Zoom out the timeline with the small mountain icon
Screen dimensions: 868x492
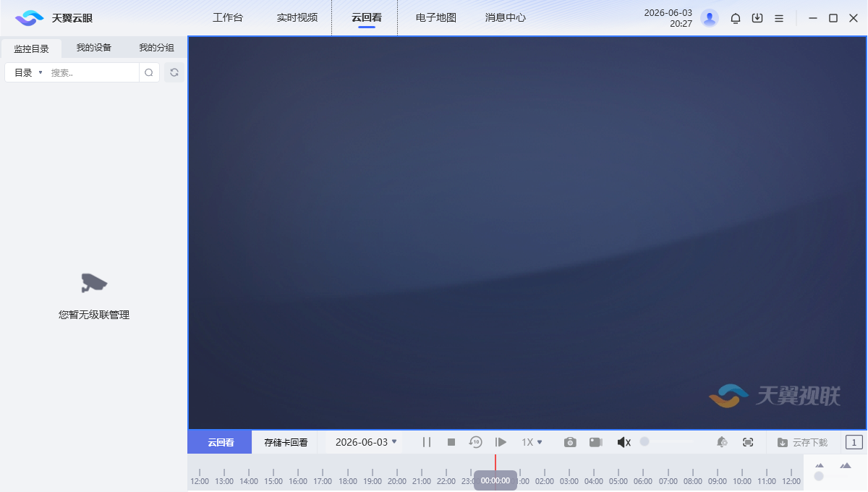tap(820, 465)
